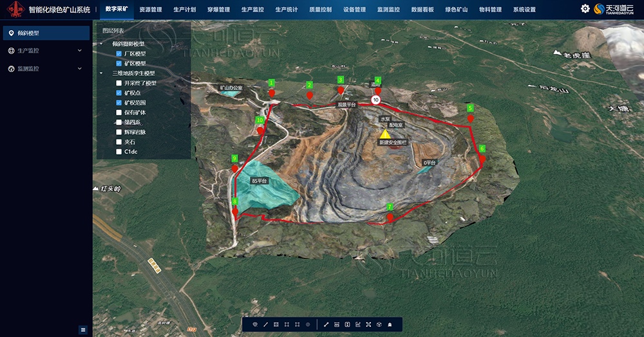Click the sidebar collapse icon at bottom left
The width and height of the screenshot is (644, 337).
pyautogui.click(x=83, y=330)
